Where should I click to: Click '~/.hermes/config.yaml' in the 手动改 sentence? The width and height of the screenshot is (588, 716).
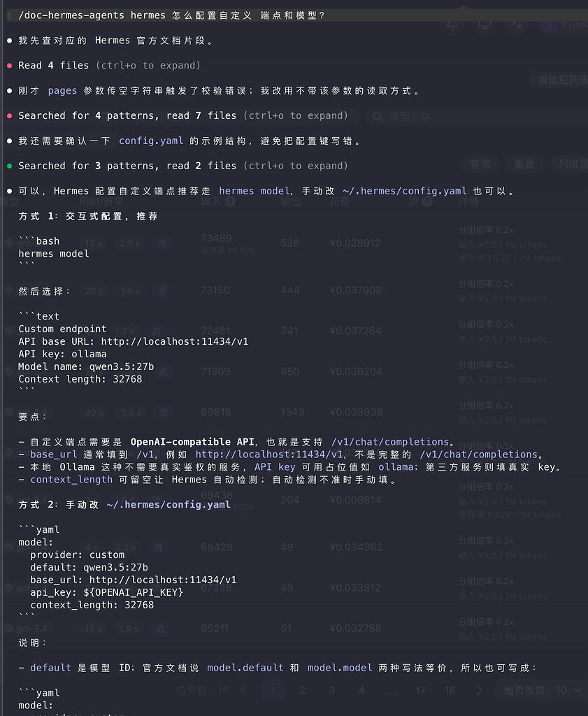[x=405, y=191]
